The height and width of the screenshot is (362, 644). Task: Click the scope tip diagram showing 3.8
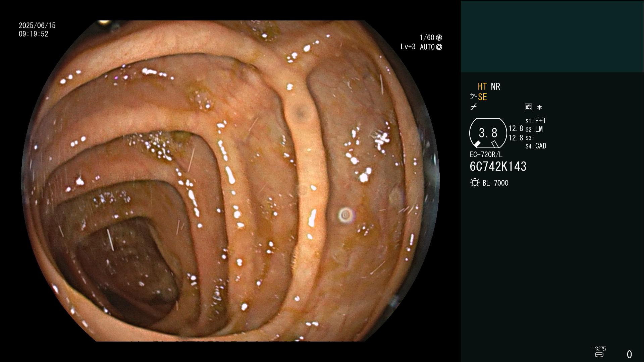(488, 133)
